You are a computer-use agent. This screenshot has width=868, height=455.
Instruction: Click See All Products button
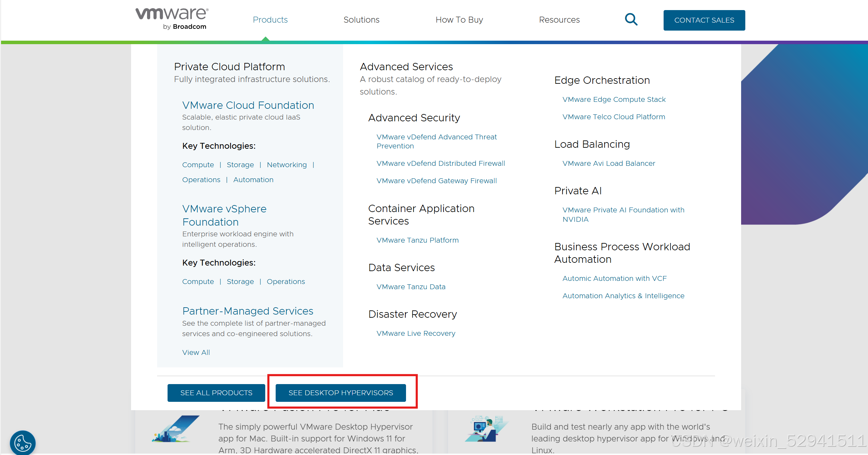tap(216, 393)
